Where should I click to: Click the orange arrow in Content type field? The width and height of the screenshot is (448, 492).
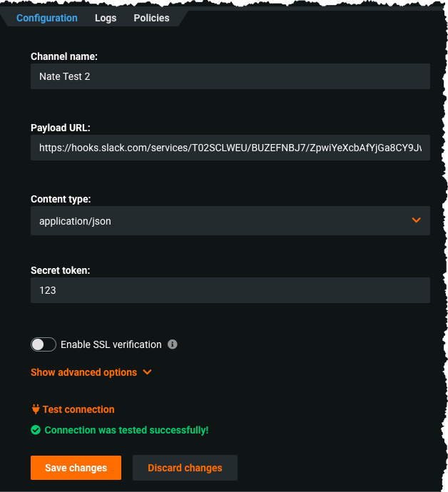click(x=417, y=220)
